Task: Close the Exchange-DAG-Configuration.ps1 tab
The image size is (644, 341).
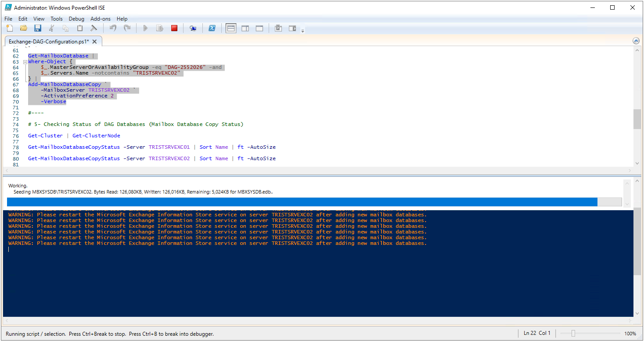Action: click(x=94, y=42)
